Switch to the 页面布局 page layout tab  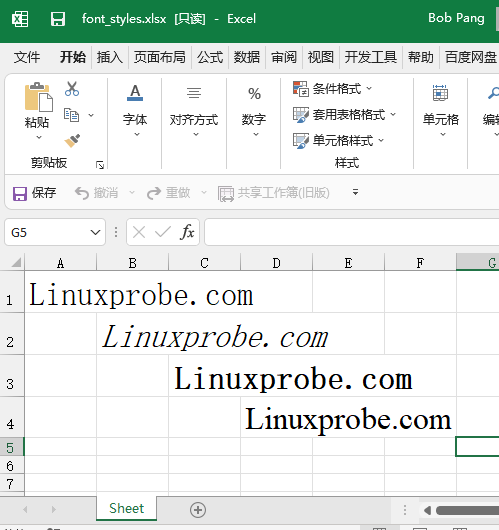click(160, 57)
